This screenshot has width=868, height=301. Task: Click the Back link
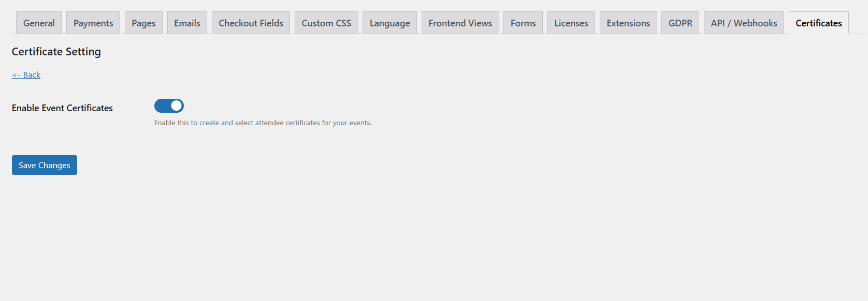26,75
